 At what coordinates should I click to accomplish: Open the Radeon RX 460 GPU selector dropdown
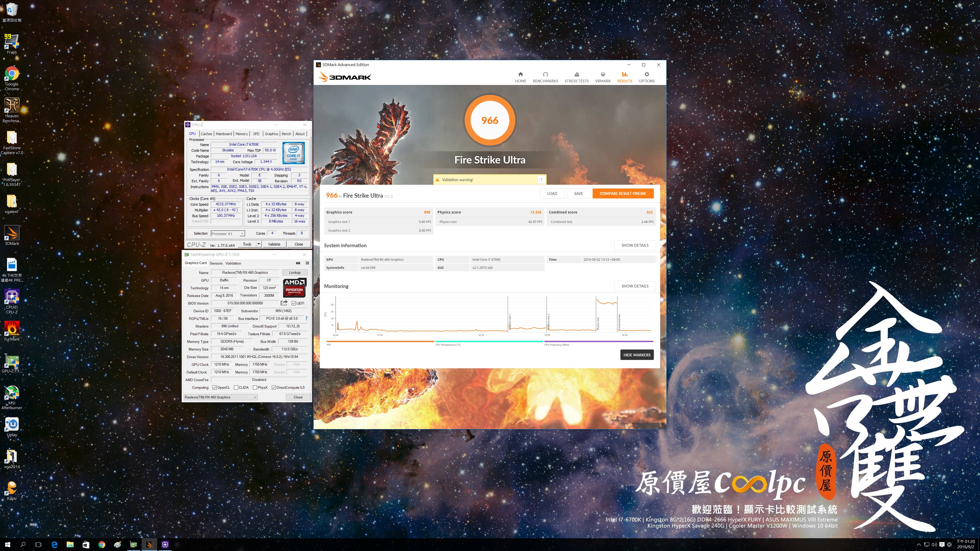pos(221,397)
